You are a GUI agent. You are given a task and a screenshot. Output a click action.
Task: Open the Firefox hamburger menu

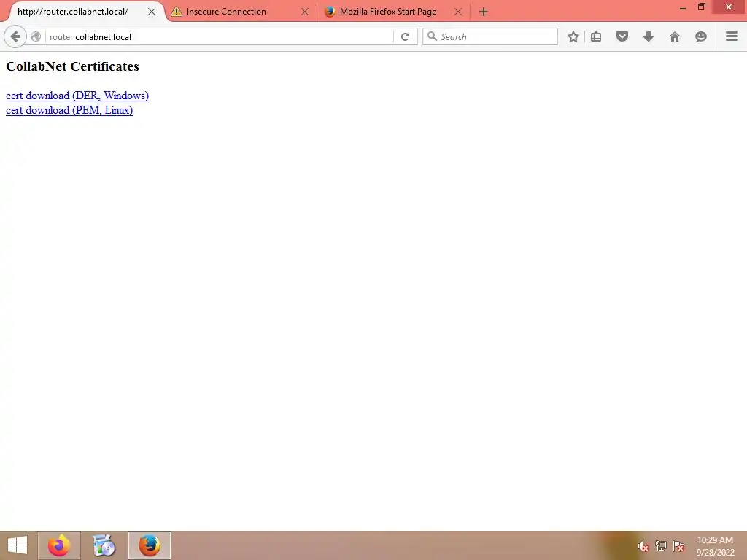[x=732, y=36]
